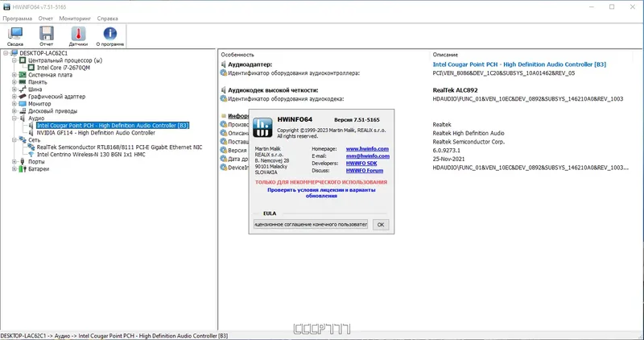Collapse the Аудио node
Image resolution: width=644 pixels, height=340 pixels.
tap(14, 118)
